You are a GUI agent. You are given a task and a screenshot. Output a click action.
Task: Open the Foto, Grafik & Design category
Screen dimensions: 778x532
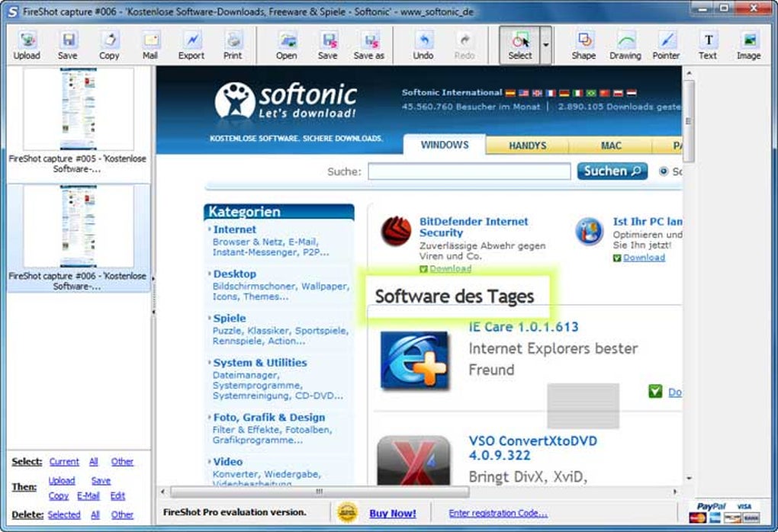pos(269,418)
